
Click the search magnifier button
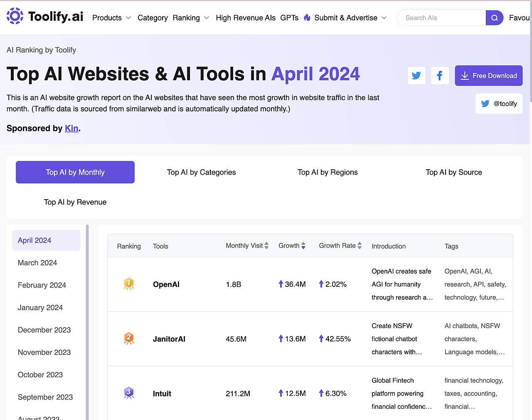[x=495, y=18]
